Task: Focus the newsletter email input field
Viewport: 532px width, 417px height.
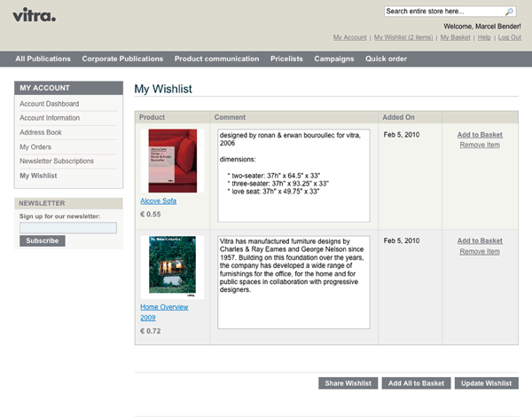Action: point(67,228)
